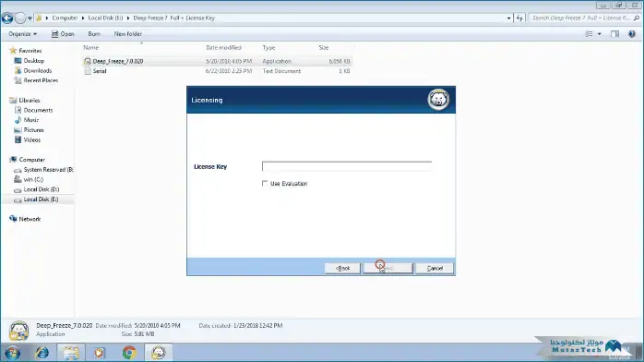Go Back in the Licensing wizard
This screenshot has height=362, width=644.
coord(342,269)
